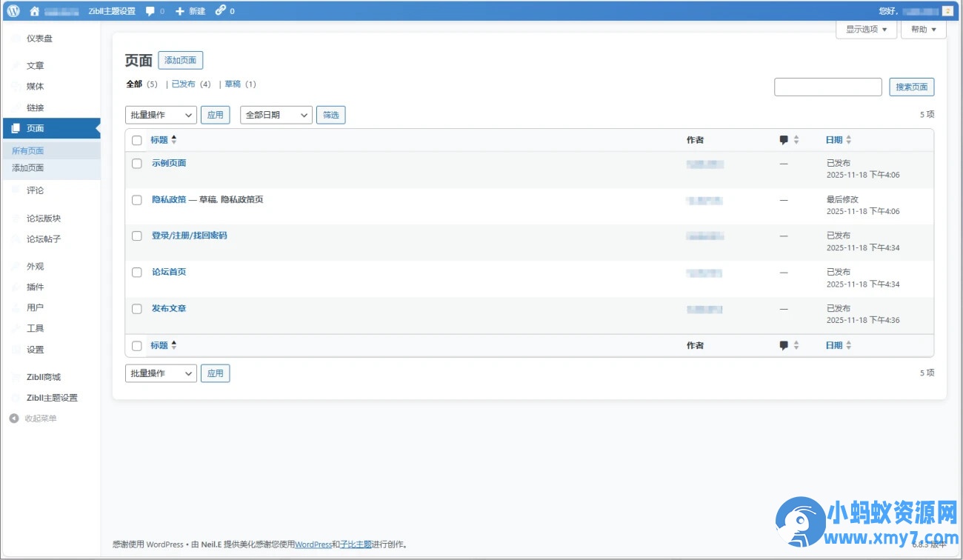
Task: Click the home site icon
Action: (x=34, y=11)
